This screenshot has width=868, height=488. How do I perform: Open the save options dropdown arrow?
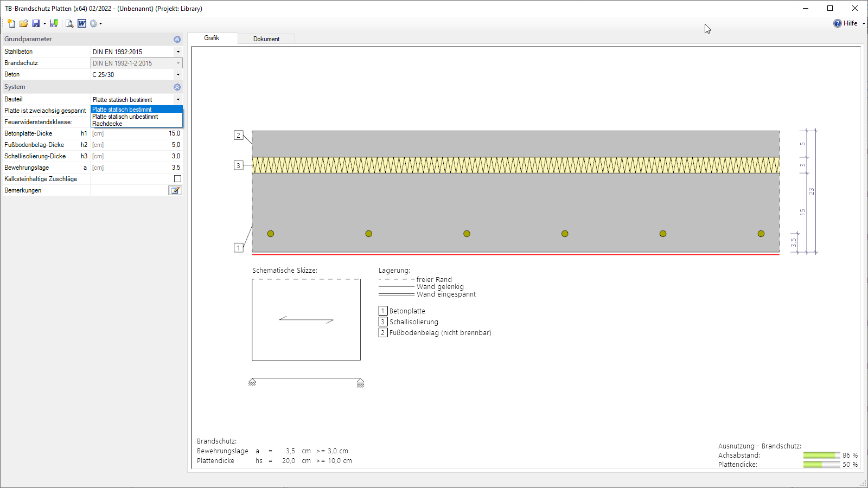(44, 23)
